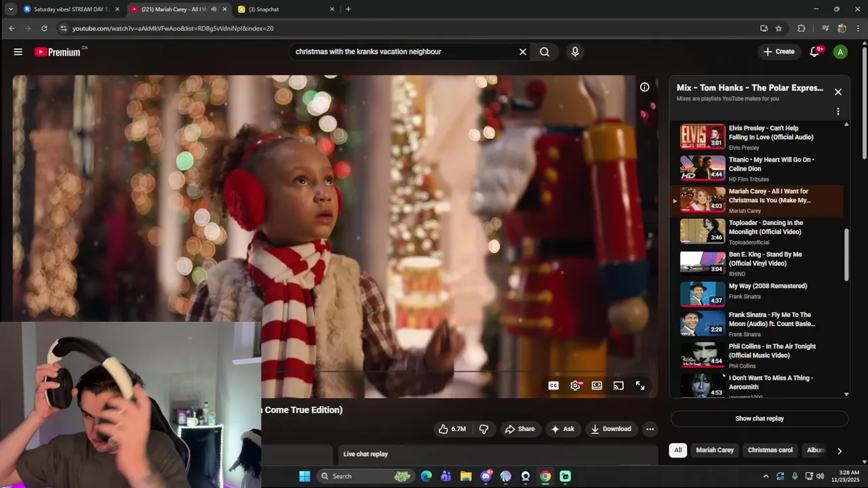Go to YouTube Premium home logo
This screenshot has width=868, height=488.
[x=58, y=52]
